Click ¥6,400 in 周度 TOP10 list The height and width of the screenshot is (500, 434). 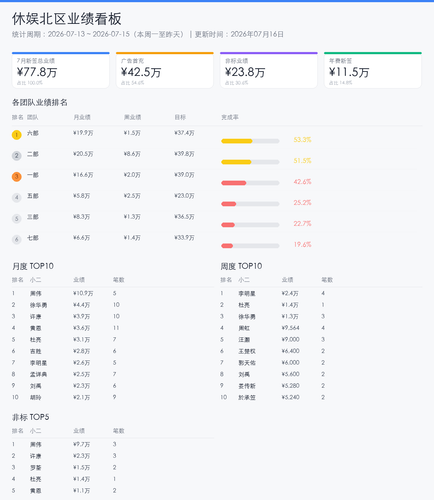point(291,351)
